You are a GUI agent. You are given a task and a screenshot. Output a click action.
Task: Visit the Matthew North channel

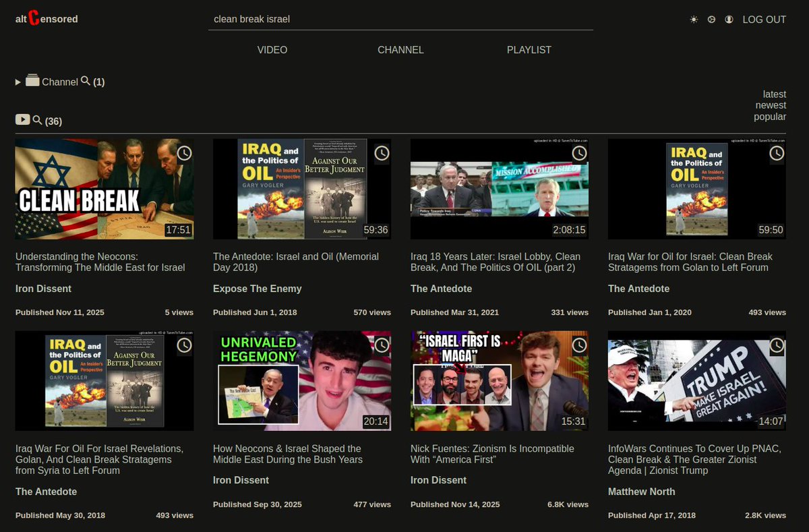642,492
